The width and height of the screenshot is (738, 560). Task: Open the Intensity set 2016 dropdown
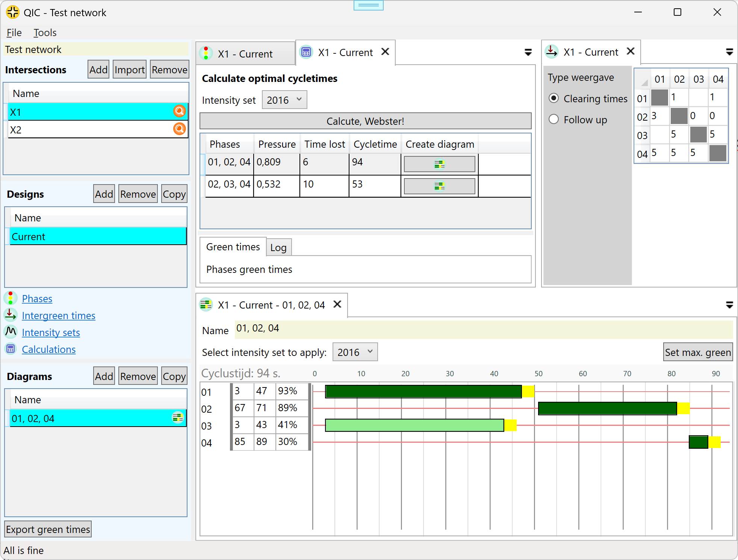(284, 100)
